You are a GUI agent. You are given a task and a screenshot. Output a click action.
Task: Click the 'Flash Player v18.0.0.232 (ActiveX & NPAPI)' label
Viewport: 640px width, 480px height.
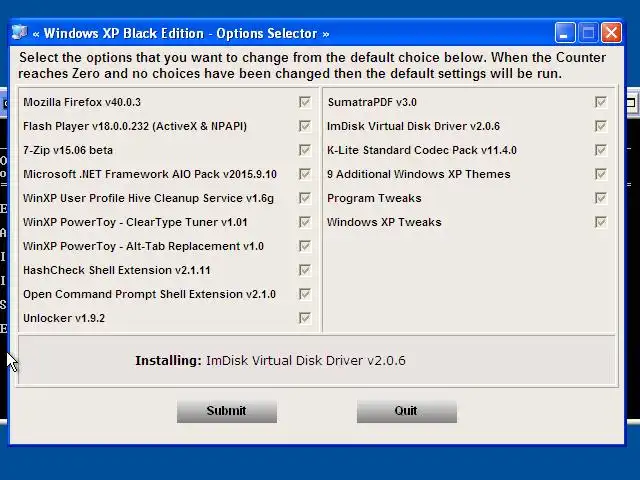tap(135, 126)
